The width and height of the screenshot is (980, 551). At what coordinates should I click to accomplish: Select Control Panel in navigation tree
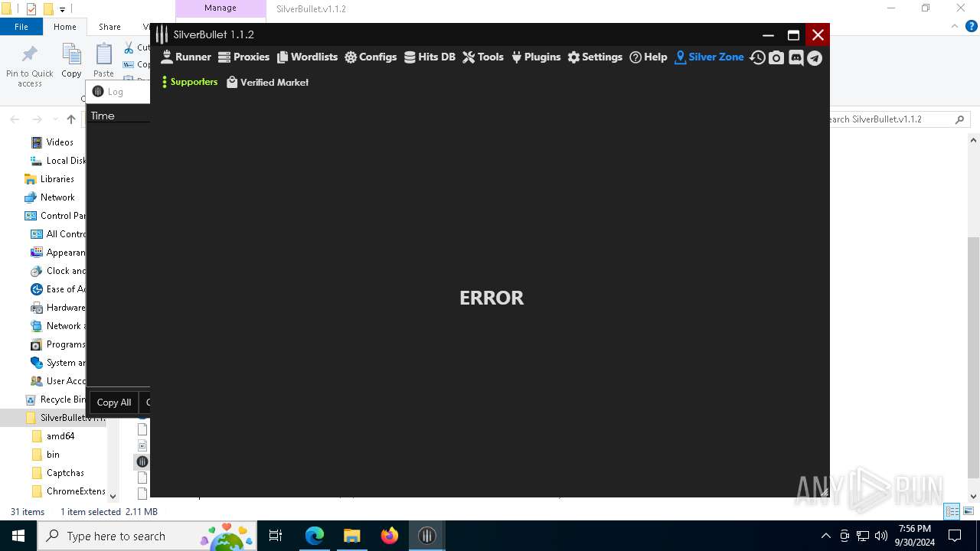55,216
